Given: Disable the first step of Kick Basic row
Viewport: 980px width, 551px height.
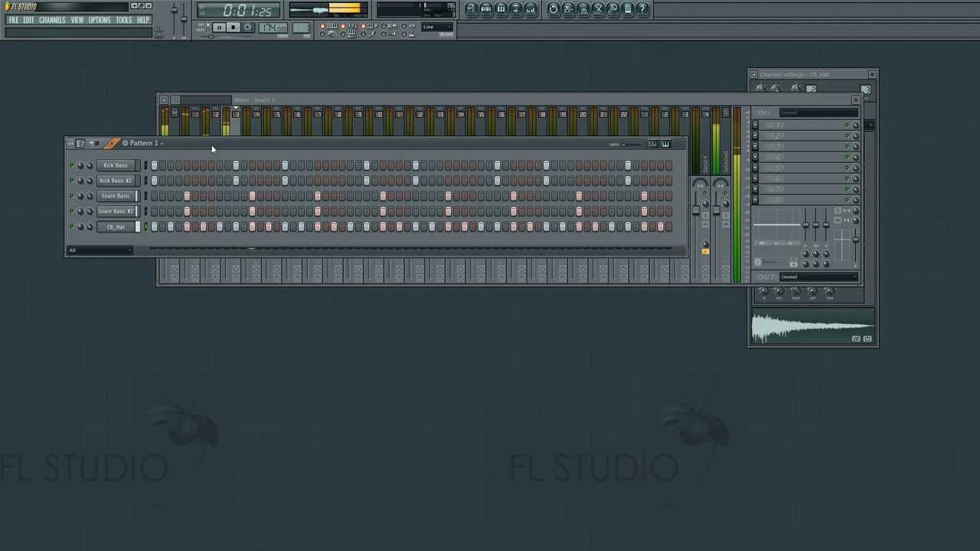Looking at the screenshot, I should pos(154,165).
